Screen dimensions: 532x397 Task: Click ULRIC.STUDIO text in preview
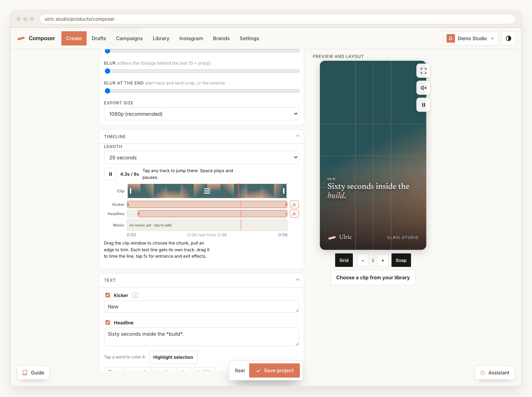(x=403, y=237)
